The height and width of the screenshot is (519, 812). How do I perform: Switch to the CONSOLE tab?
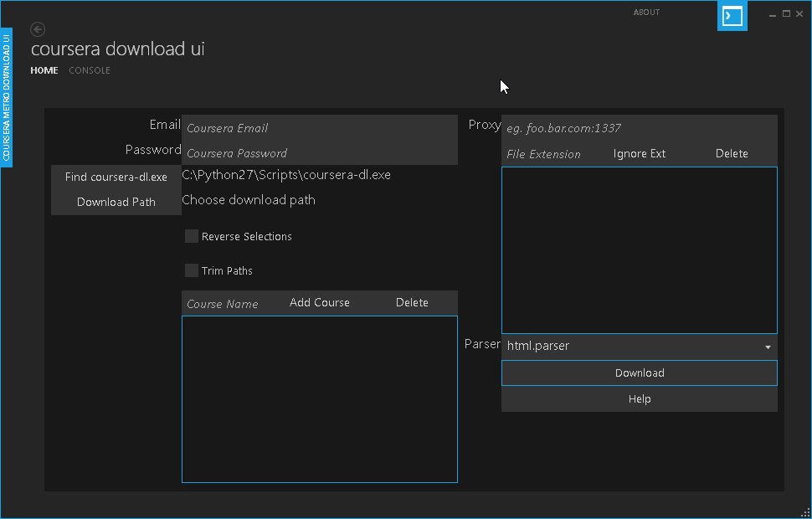coord(90,70)
